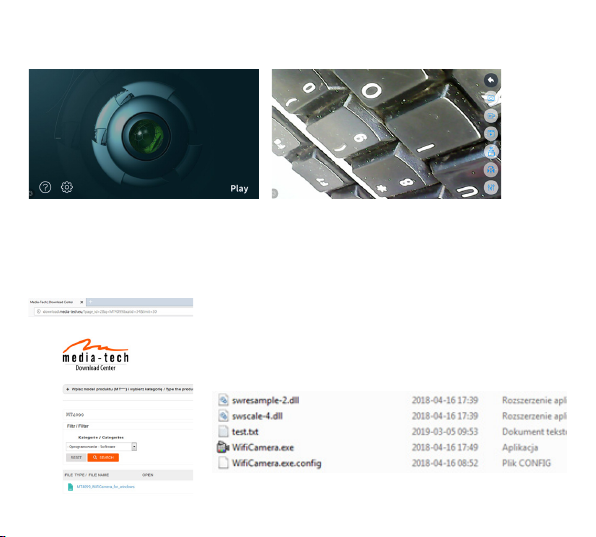Take a snapshot with the photo icon
This screenshot has height=537, width=596.
491,98
